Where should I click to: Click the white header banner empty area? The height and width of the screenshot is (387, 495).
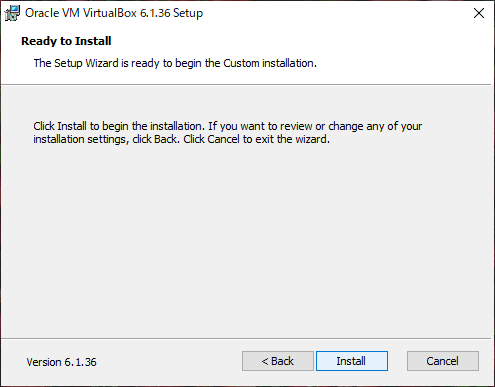(x=400, y=53)
